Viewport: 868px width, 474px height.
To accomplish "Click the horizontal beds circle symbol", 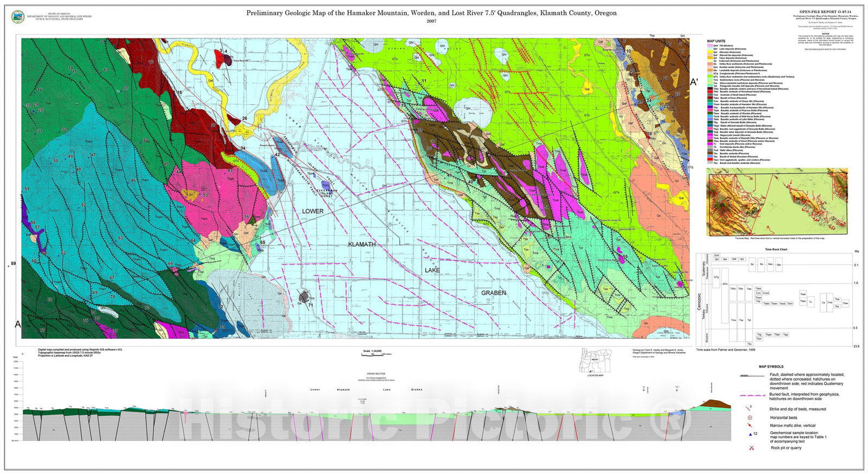I will [x=750, y=418].
